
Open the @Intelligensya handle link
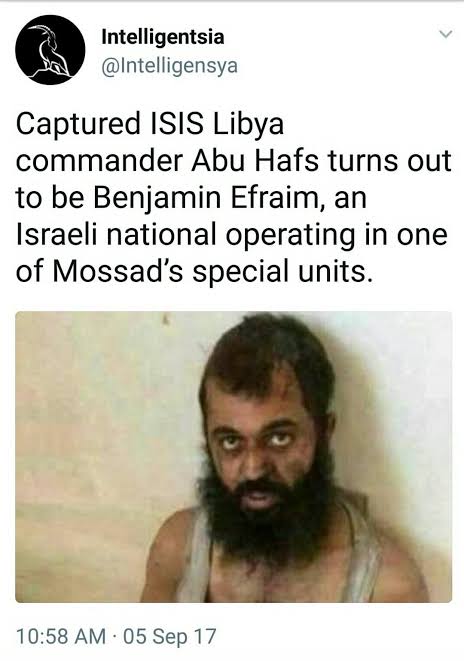tap(169, 66)
